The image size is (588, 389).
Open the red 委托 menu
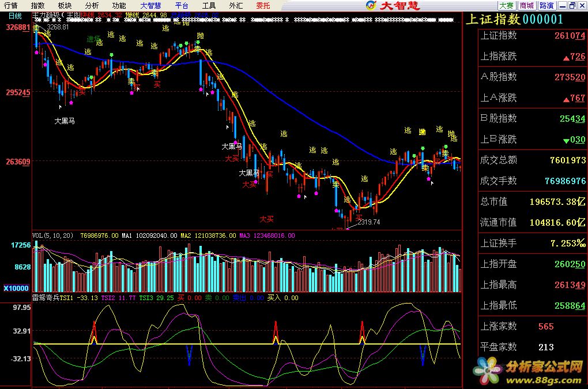[263, 6]
